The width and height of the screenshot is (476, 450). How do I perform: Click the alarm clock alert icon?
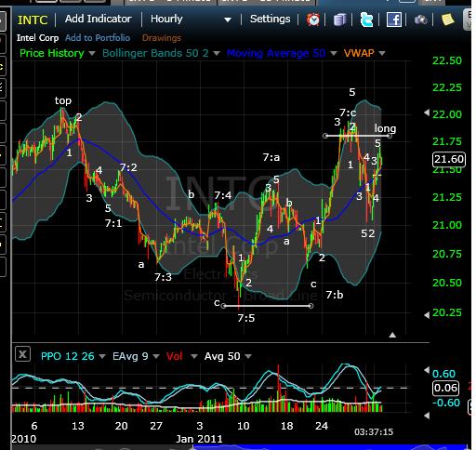313,20
